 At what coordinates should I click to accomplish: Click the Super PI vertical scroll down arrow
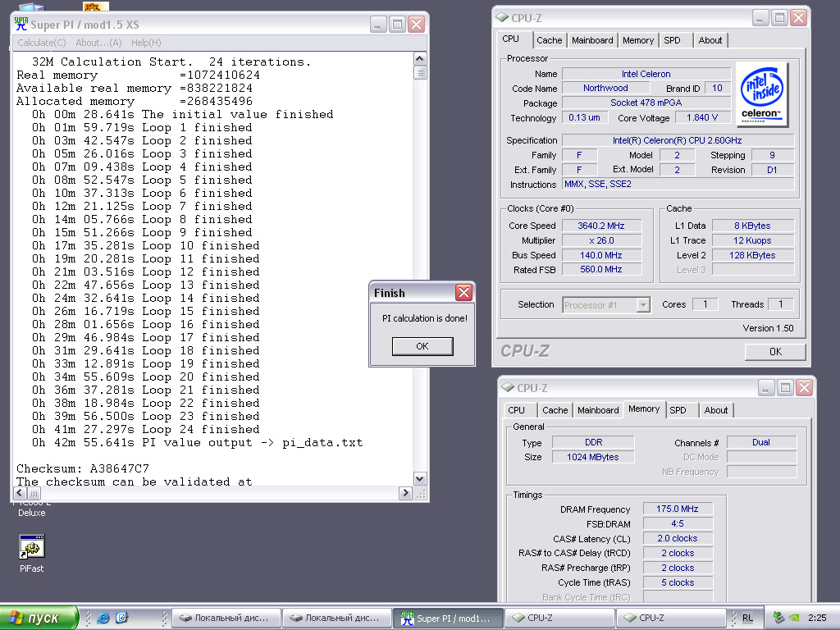coord(420,479)
